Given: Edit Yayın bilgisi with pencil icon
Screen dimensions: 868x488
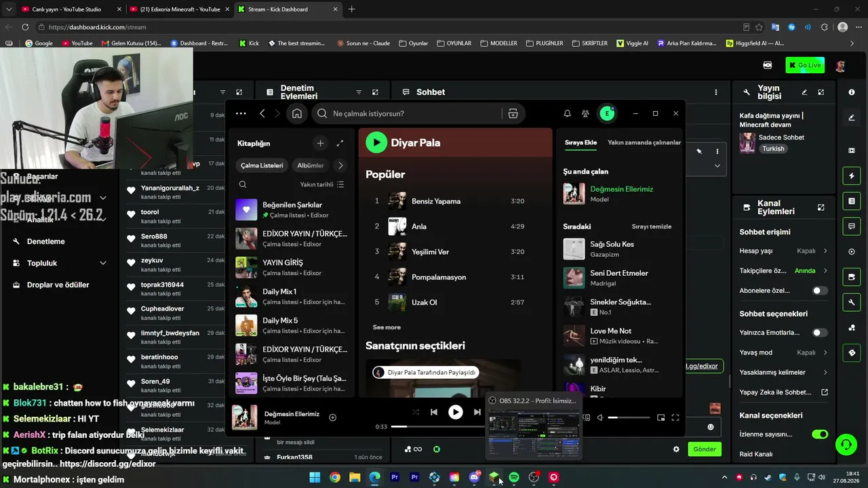Looking at the screenshot, I should [x=804, y=92].
